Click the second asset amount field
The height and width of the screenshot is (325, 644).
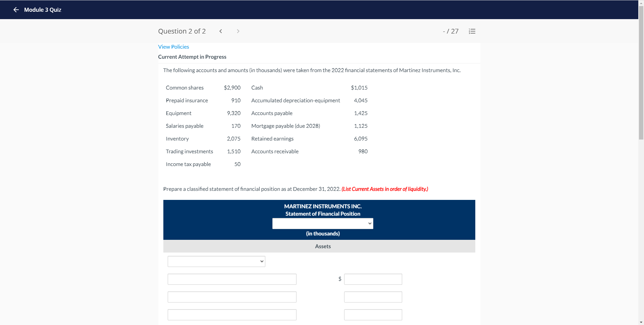pyautogui.click(x=373, y=297)
